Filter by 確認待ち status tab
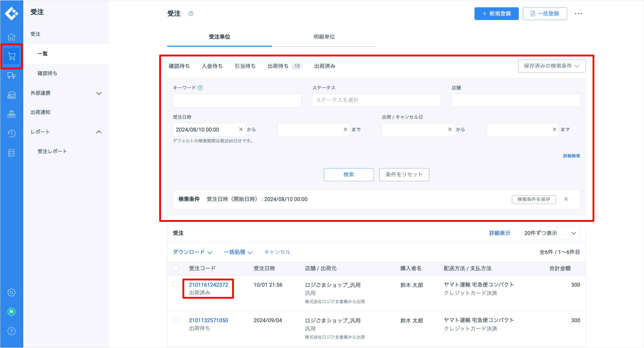This screenshot has width=644, height=348. 179,66
